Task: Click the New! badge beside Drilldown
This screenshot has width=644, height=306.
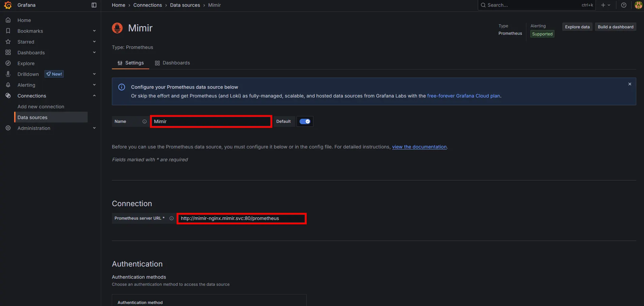Action: [54, 74]
